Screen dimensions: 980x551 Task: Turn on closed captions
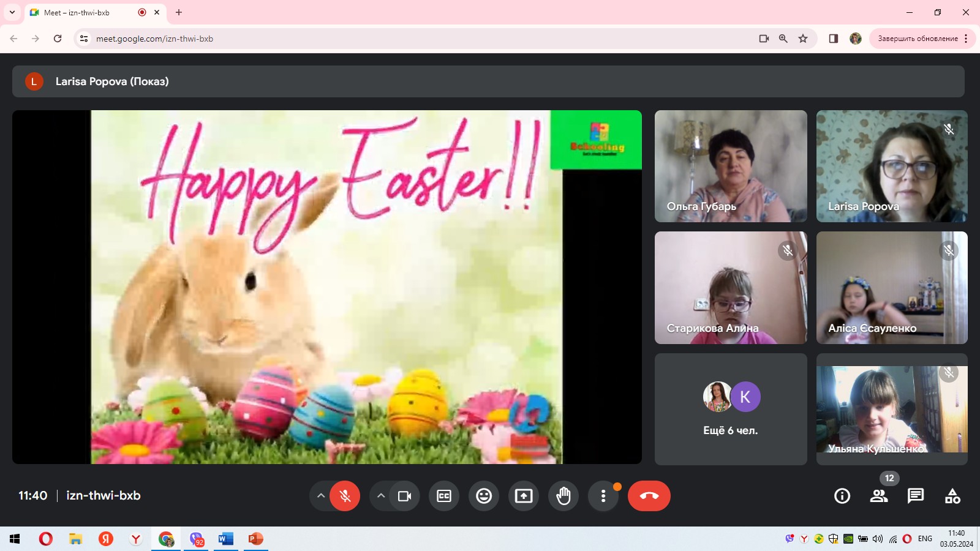click(444, 496)
